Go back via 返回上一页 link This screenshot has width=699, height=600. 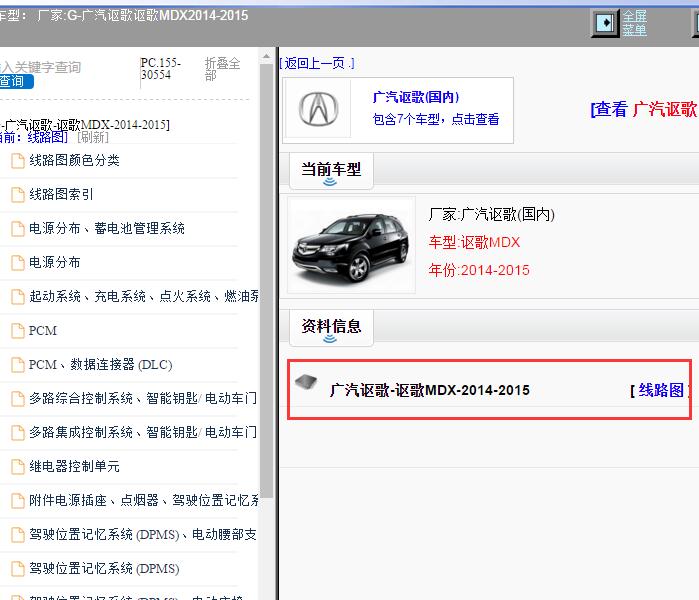tap(317, 63)
